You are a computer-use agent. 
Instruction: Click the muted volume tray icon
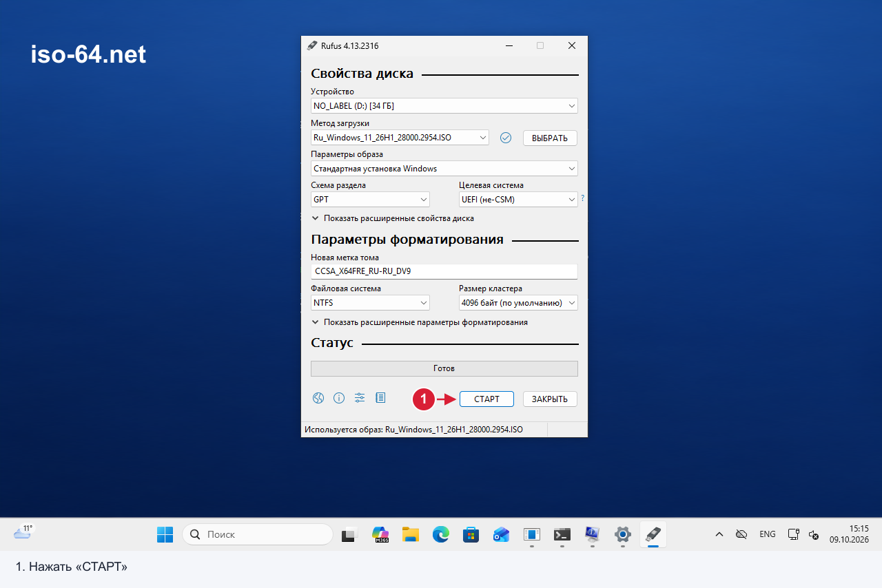[x=814, y=534]
